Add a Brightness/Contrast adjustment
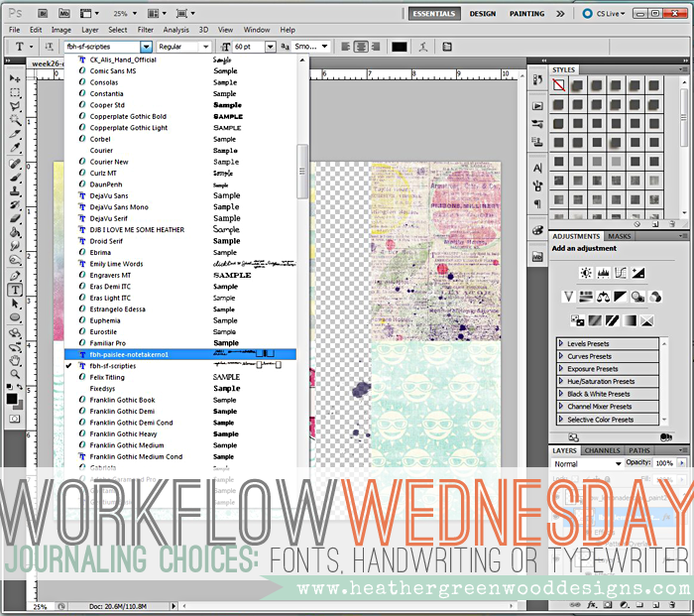694x616 pixels. tap(586, 273)
